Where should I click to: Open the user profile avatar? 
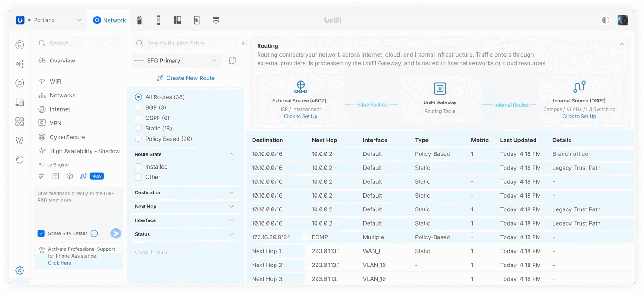[623, 20]
